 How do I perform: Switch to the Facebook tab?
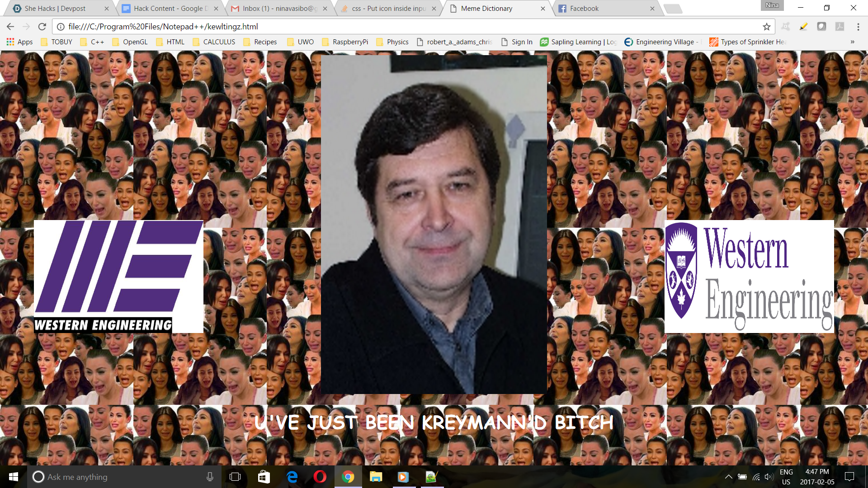point(584,8)
